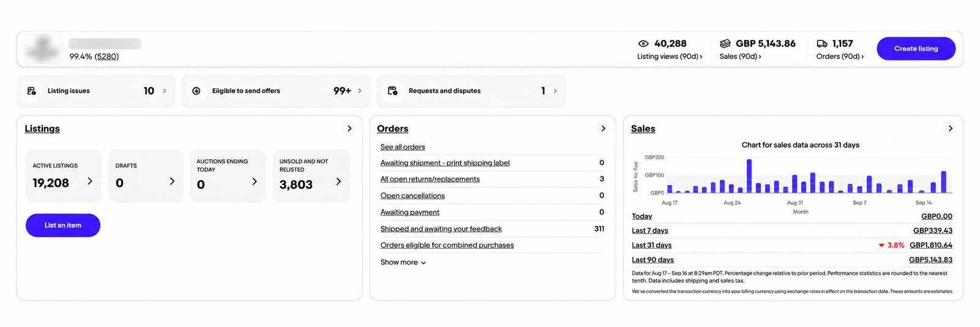Click the 3.8% decrease indicator
The width and height of the screenshot is (980, 327).
coord(891,246)
